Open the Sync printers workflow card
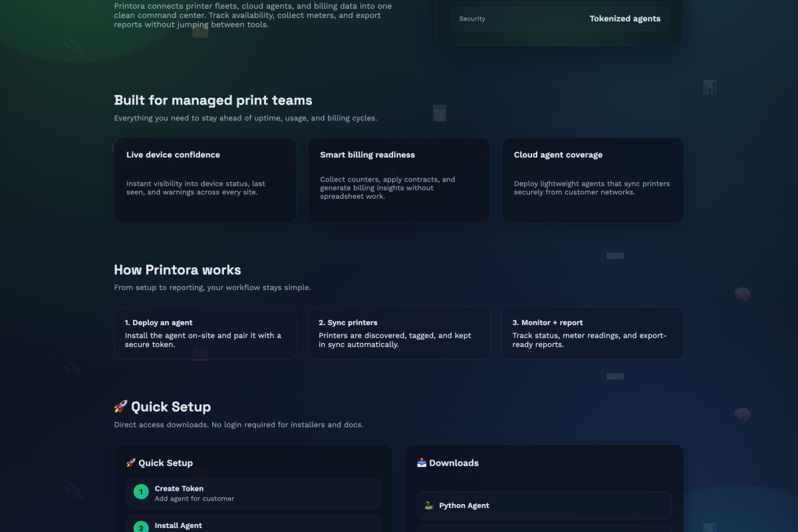 pos(399,333)
